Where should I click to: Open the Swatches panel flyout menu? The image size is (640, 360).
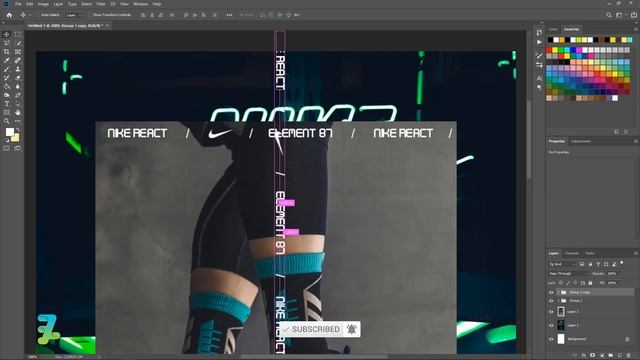(636, 29)
